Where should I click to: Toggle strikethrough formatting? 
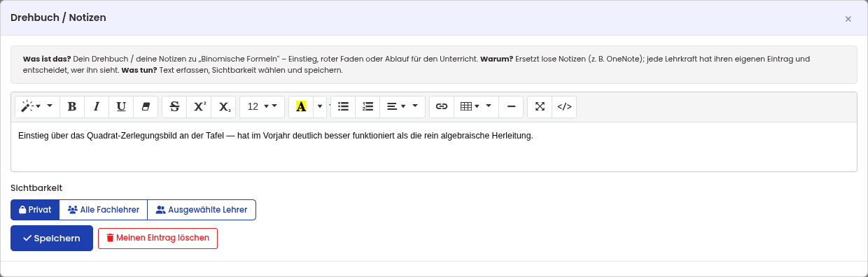(x=174, y=106)
